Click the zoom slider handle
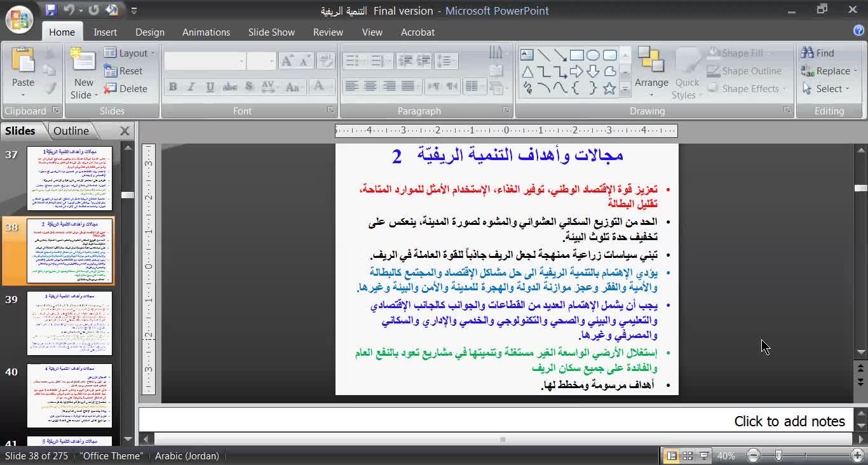The image size is (868, 465). point(778,455)
